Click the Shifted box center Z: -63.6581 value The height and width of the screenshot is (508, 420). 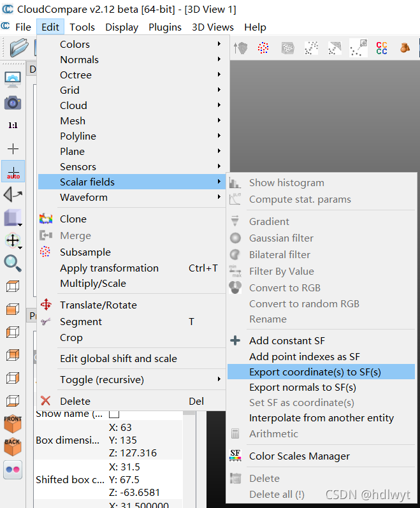coord(134,492)
